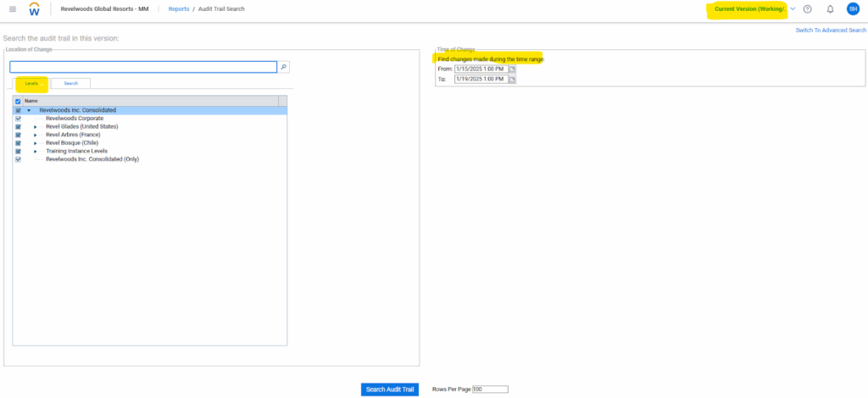868x398 pixels.
Task: Open the Current Version (Working) dropdown
Action: pos(793,9)
